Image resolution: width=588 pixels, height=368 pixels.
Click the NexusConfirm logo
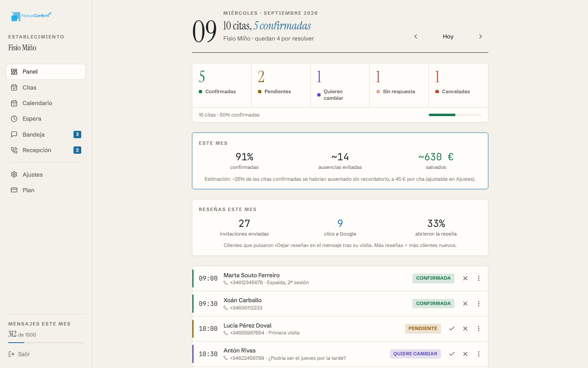[31, 16]
